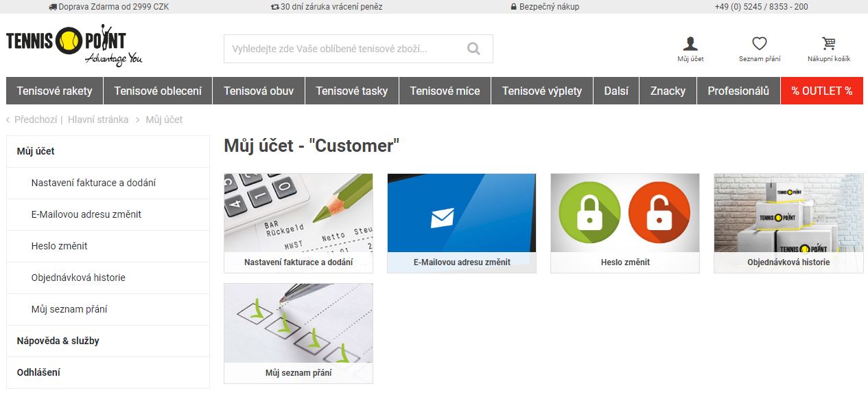Click the Tennis Point boxes order thumbnail
The height and width of the screenshot is (406, 868).
click(x=788, y=213)
